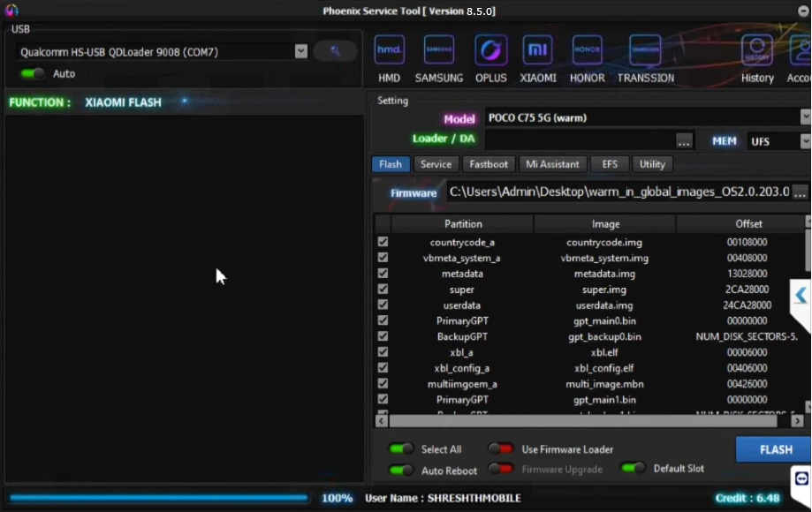The height and width of the screenshot is (512, 812).
Task: Open the Mi Assistant tab
Action: point(552,163)
